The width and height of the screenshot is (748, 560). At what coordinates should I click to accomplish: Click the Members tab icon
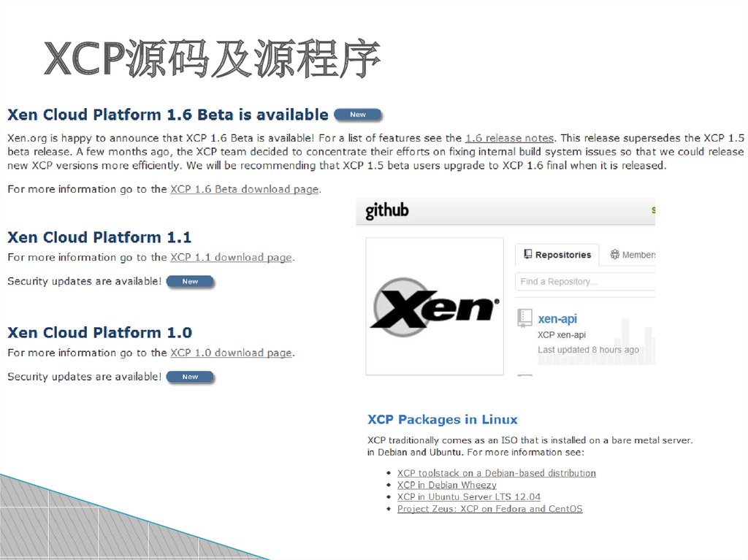coord(615,254)
